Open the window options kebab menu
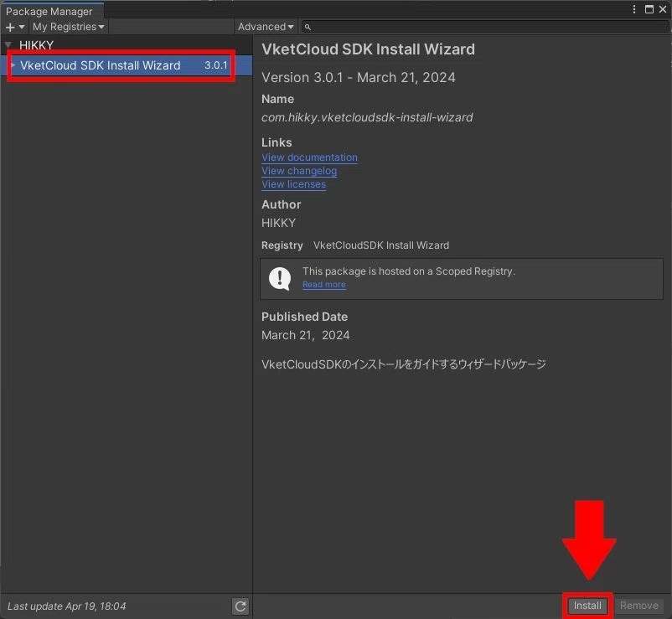The image size is (672, 619). (635, 8)
